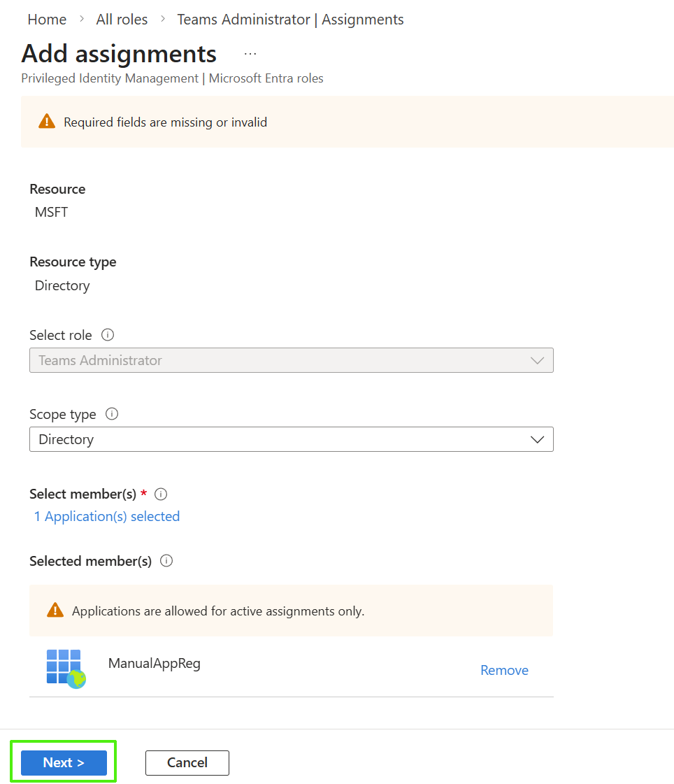Click the ManualAppReg member name
Screen dimensions: 674x784
coord(155,663)
